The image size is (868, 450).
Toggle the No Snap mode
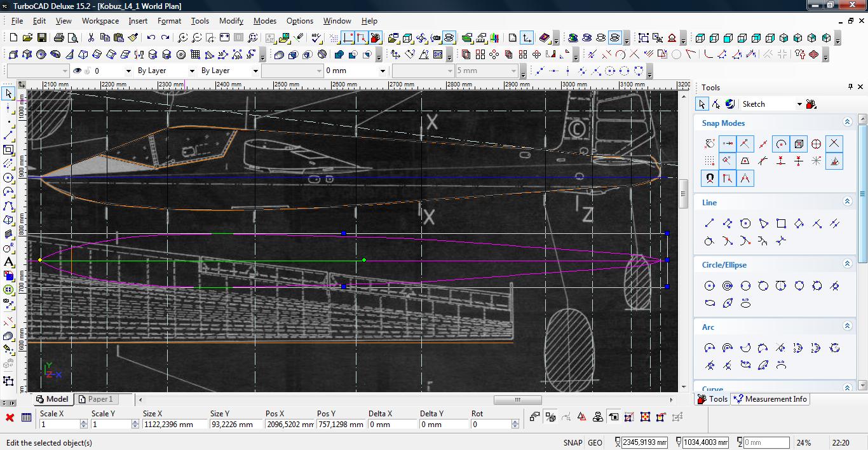point(710,144)
